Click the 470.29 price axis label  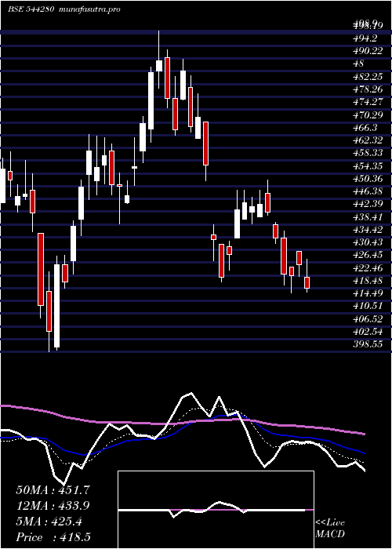pos(368,115)
